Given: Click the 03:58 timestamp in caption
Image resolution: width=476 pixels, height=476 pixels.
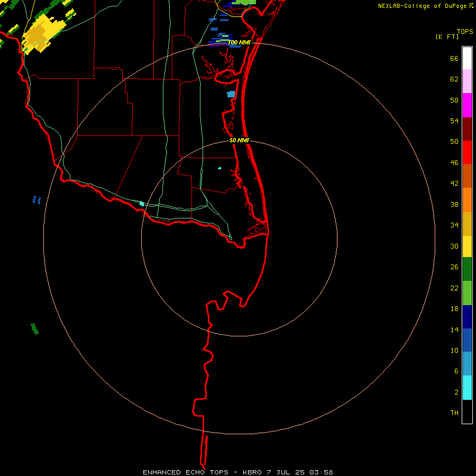Looking at the screenshot, I should click(321, 472).
